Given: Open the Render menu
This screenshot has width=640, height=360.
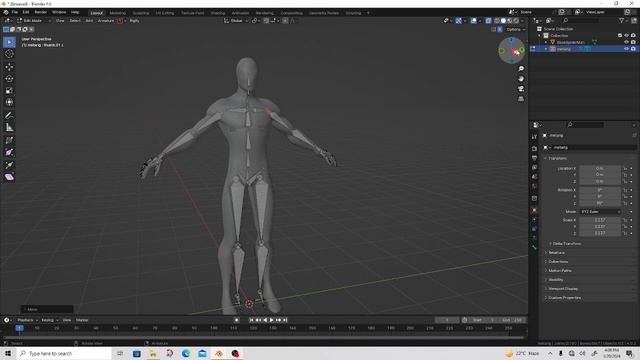Looking at the screenshot, I should [40, 12].
